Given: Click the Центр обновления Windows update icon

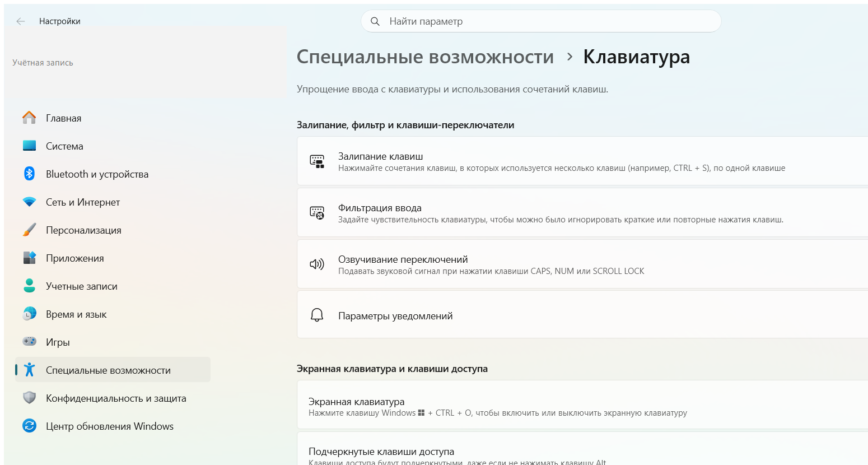Looking at the screenshot, I should [29, 426].
